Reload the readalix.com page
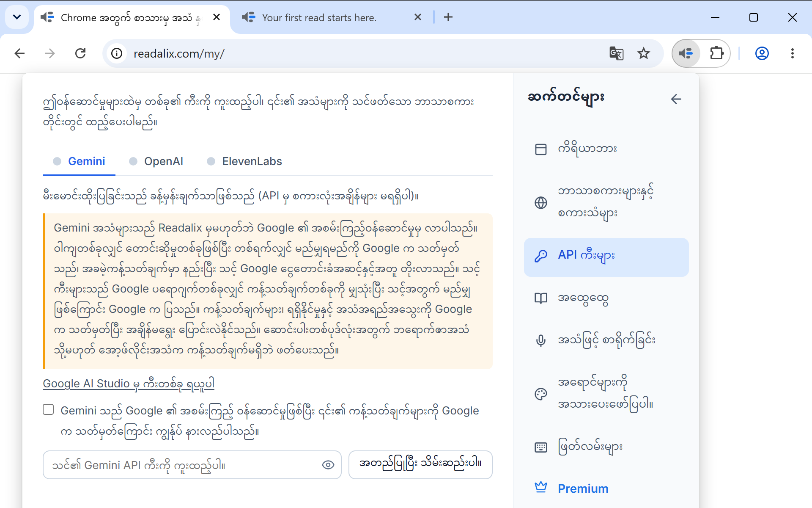This screenshot has width=812, height=508. [80, 53]
